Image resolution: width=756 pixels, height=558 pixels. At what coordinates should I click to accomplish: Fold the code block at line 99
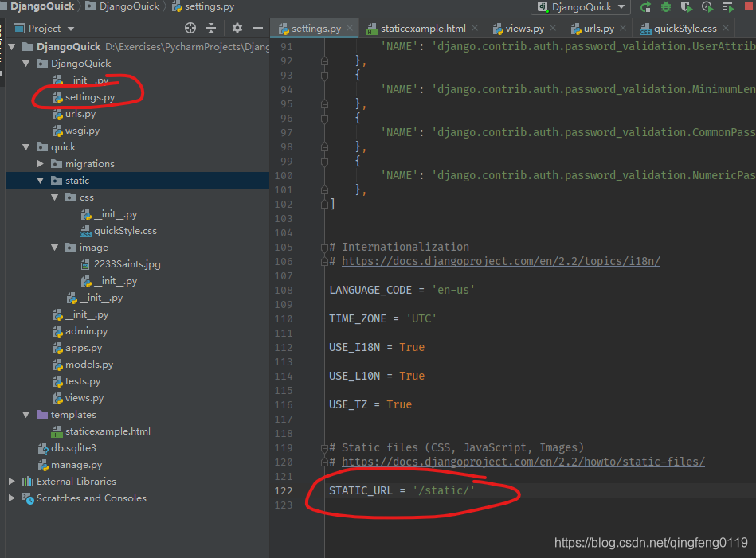click(x=324, y=162)
